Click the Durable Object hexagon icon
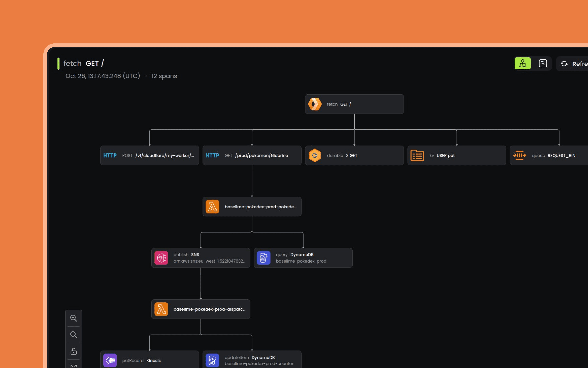588x368 pixels. tap(315, 155)
